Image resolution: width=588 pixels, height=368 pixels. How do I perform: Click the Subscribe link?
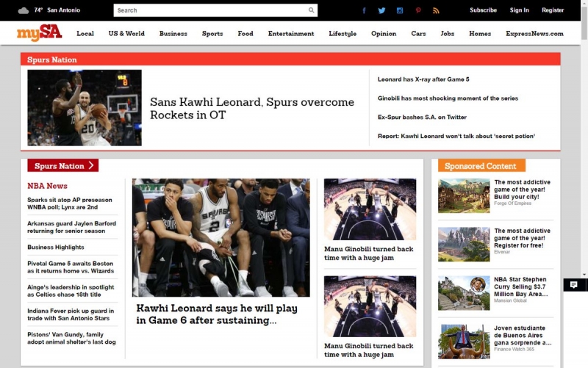(483, 10)
